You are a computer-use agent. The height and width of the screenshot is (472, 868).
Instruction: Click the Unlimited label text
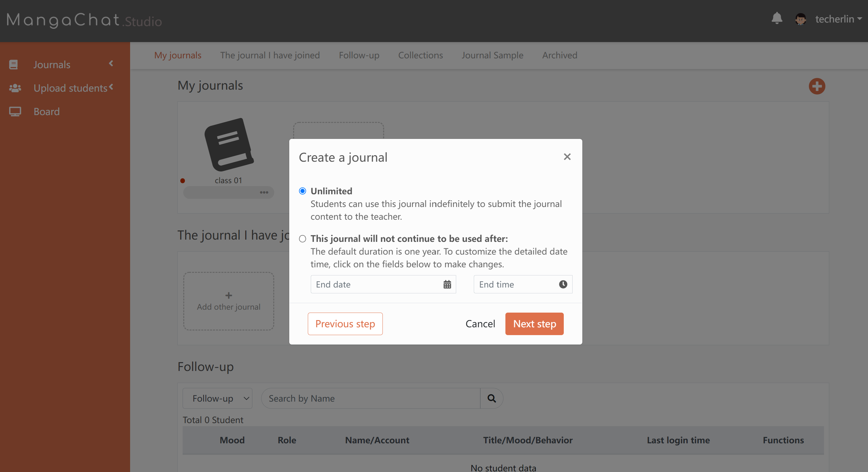point(331,191)
